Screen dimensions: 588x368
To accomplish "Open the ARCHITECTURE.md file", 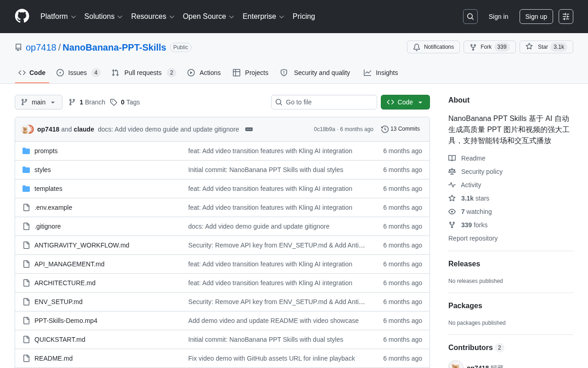I will (x=65, y=283).
